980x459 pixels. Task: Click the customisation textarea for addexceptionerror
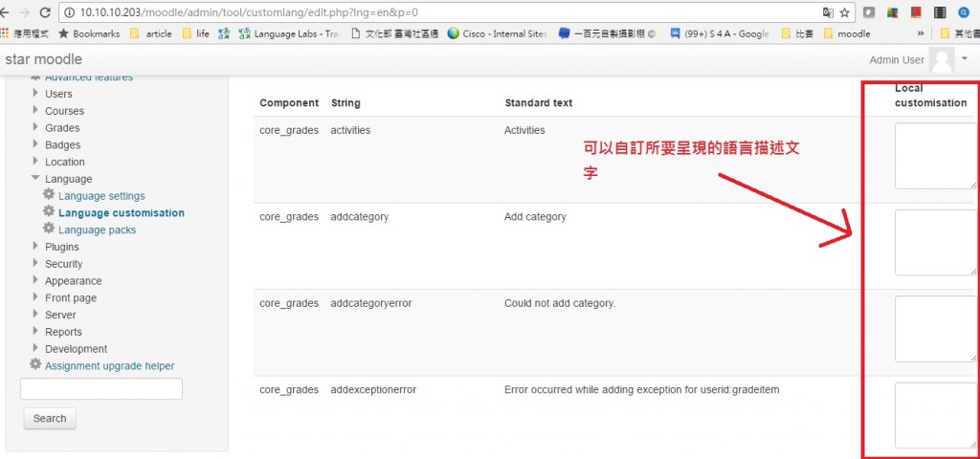click(935, 415)
